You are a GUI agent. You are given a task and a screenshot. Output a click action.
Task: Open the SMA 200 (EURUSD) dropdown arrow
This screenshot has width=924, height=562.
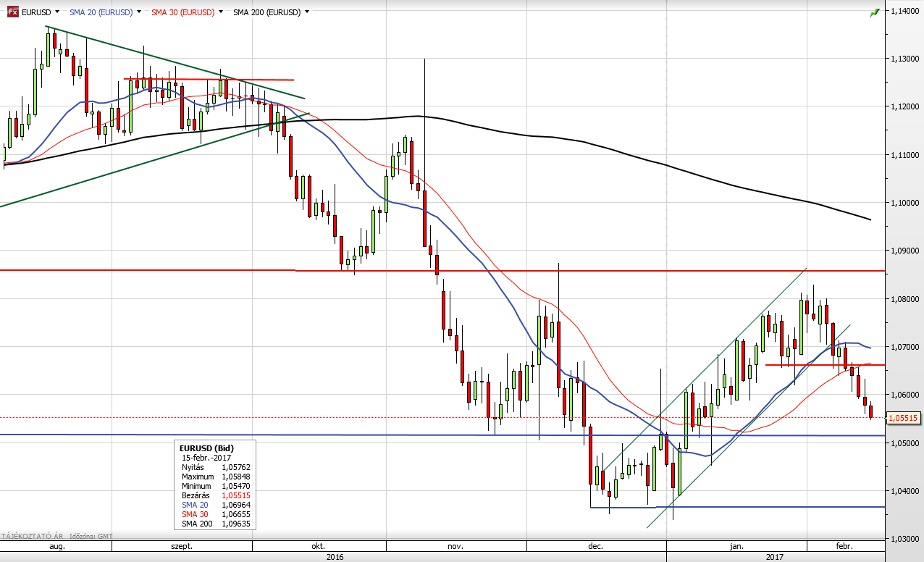click(307, 12)
